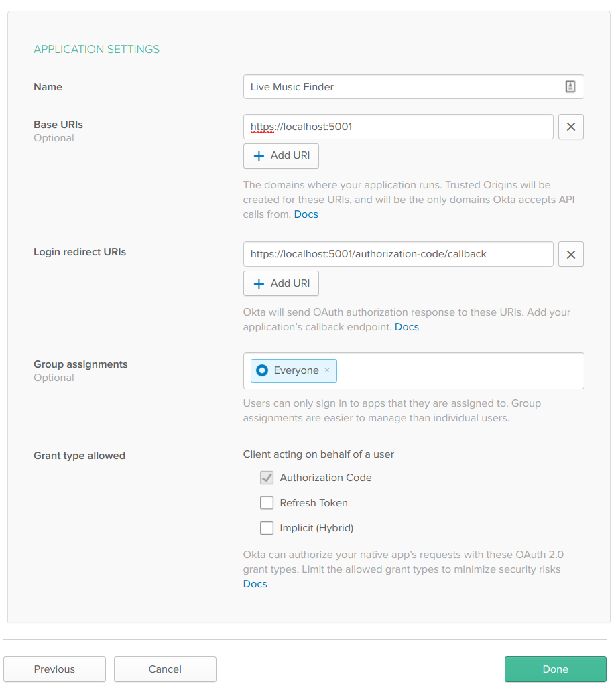Remove the Base URI with X button
616x692 pixels.
click(570, 127)
